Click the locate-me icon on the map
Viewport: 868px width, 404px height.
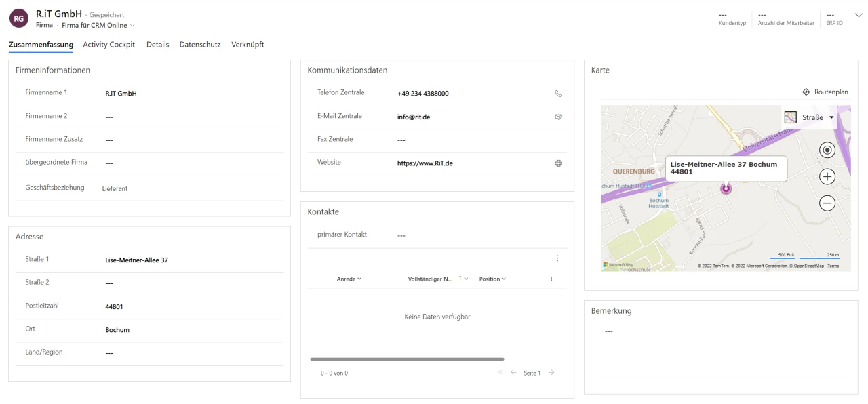(x=827, y=149)
